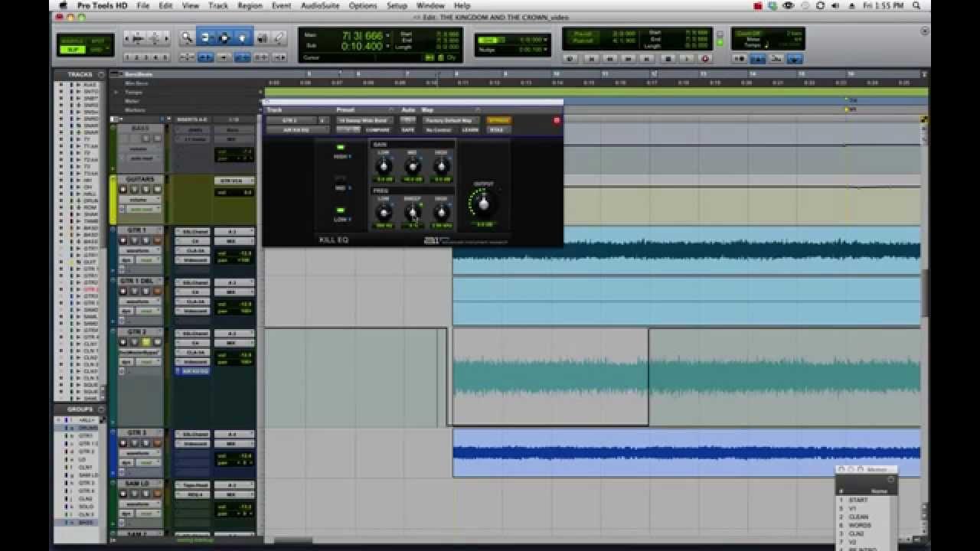Open the AIR Kill EQ plugin selector dropdown
This screenshot has width=980, height=551.
point(296,129)
